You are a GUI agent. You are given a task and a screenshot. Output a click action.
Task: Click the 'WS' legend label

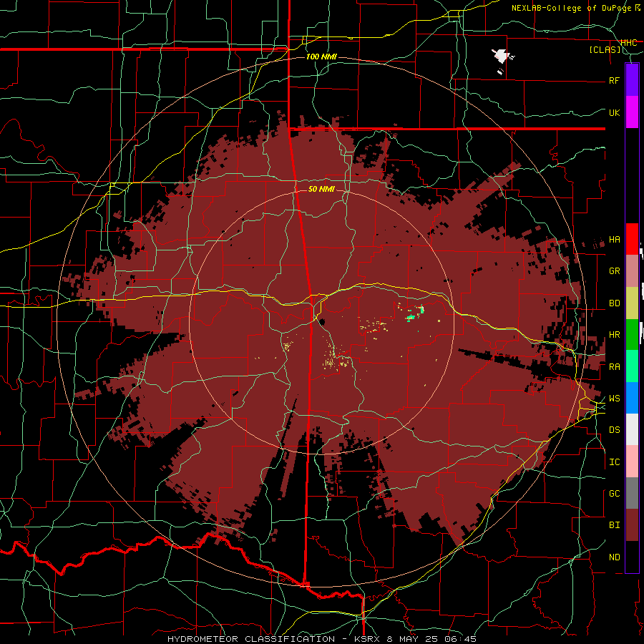(614, 399)
